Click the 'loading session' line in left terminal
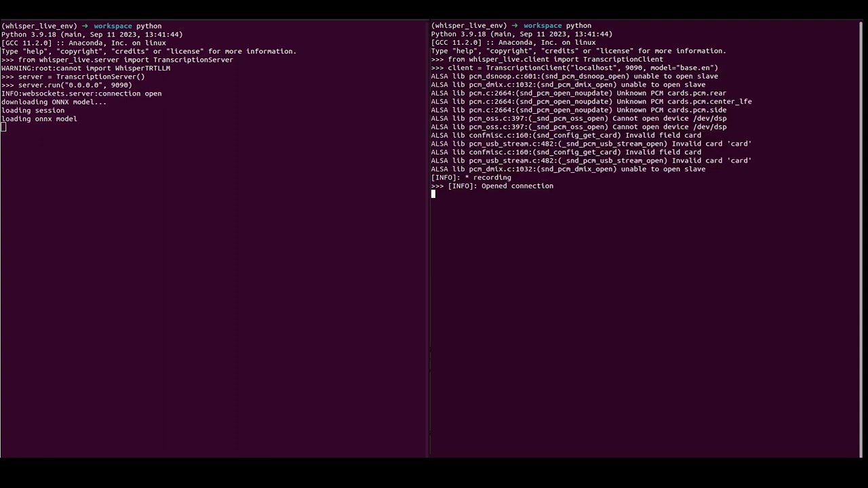This screenshot has height=488, width=868. 33,110
